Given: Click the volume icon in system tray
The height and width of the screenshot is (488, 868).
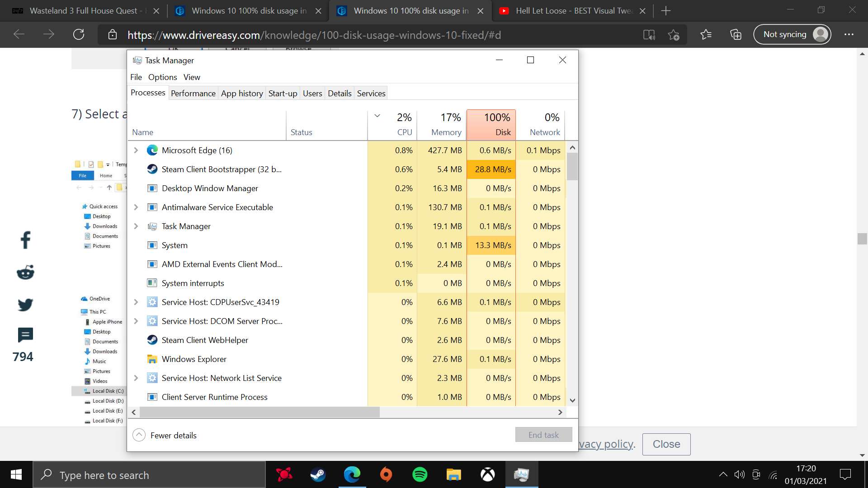Looking at the screenshot, I should [739, 474].
